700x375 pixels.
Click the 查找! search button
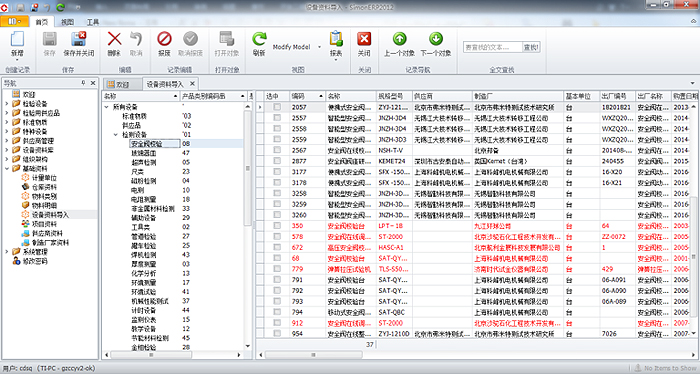tap(531, 47)
